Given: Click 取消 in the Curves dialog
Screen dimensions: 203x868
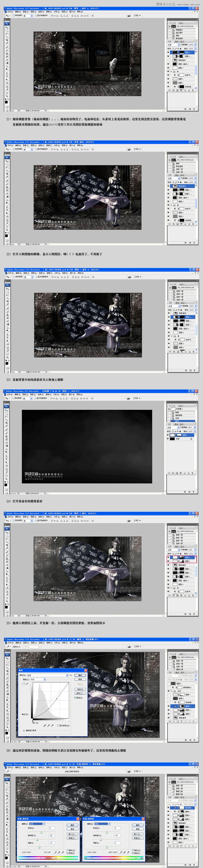Looking at the screenshot, I should coord(80,679).
